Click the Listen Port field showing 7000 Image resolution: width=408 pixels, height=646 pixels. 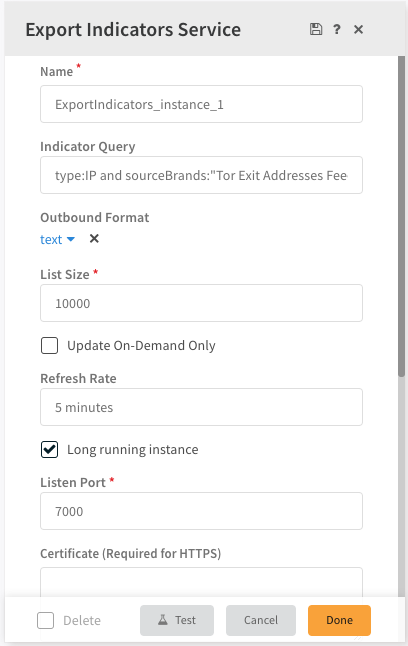tap(202, 511)
